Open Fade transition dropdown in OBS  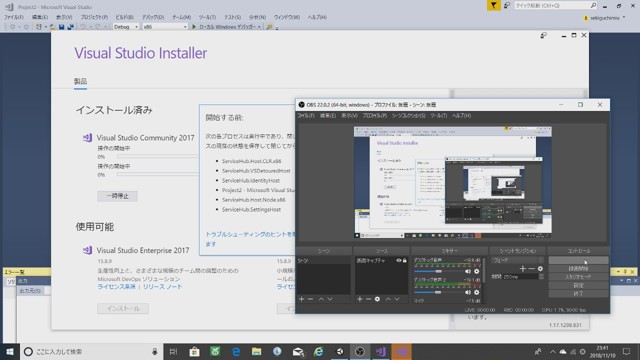[x=517, y=260]
